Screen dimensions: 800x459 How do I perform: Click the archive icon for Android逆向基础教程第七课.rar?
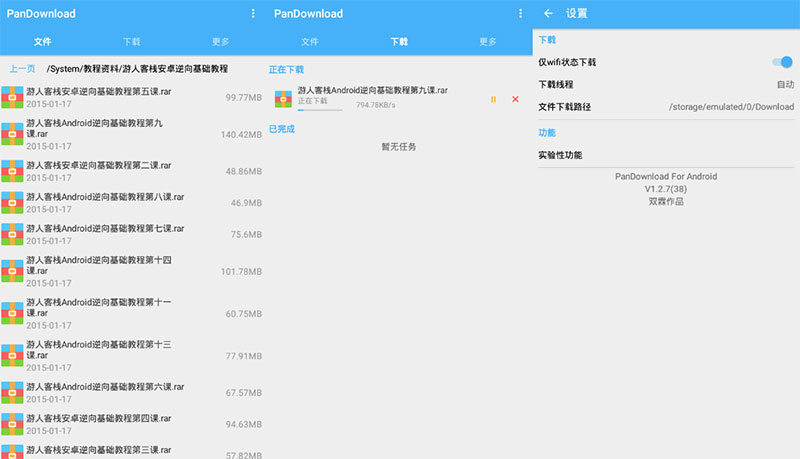pos(12,234)
